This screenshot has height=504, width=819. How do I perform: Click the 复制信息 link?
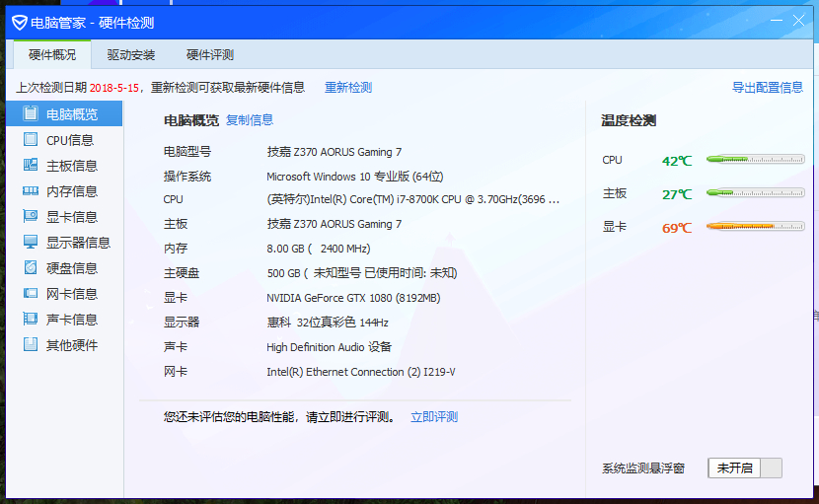[x=250, y=120]
